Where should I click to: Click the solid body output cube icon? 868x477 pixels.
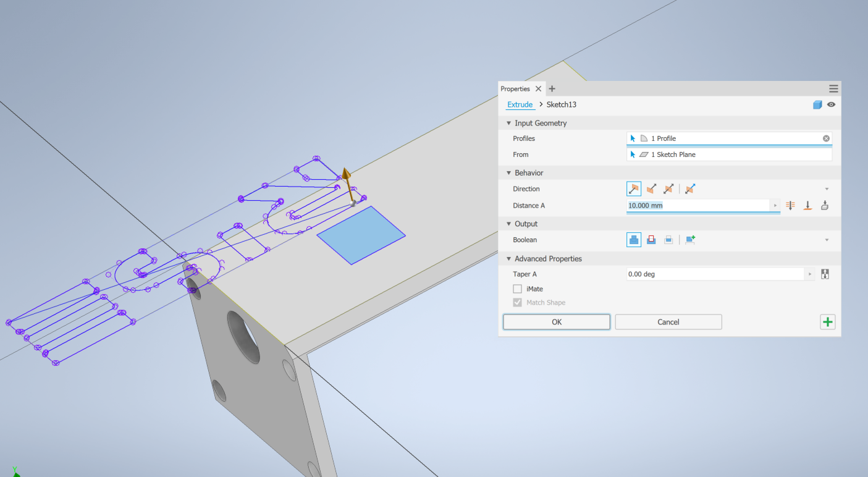coord(817,104)
